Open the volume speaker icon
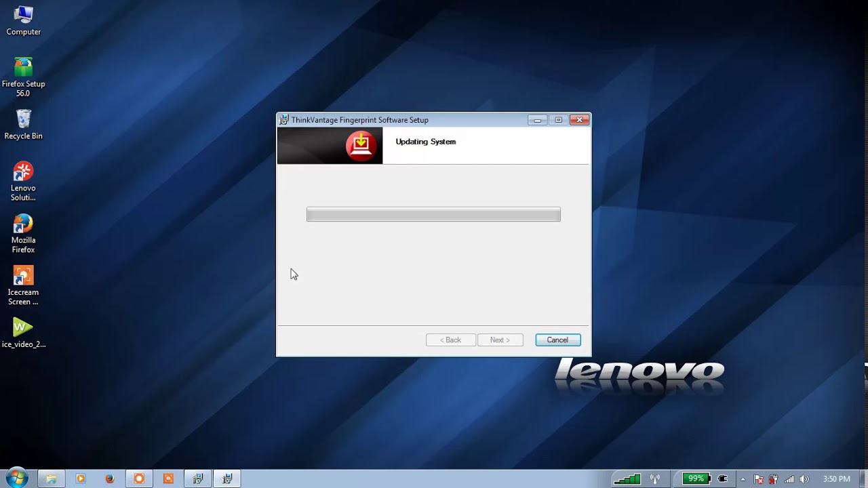The image size is (868, 488). [x=804, y=479]
